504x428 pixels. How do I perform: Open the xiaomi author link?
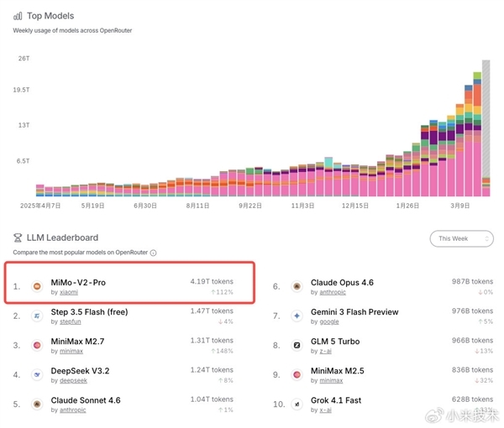coord(68,293)
